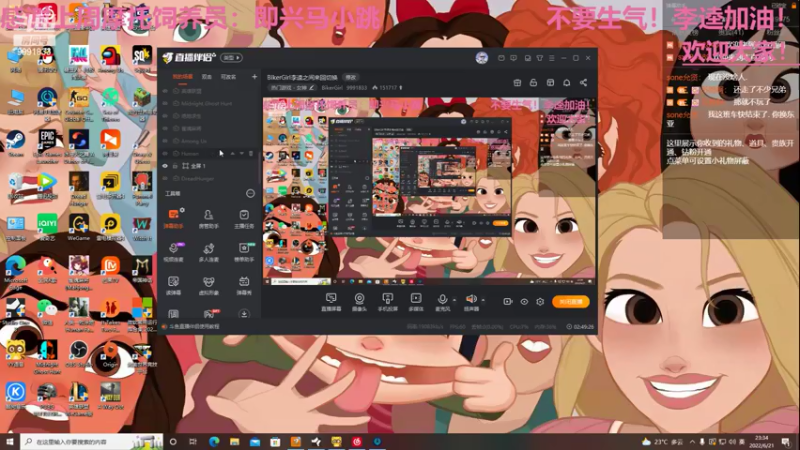Click the share icon in the stream info bar
The width and height of the screenshot is (800, 450).
[x=583, y=83]
